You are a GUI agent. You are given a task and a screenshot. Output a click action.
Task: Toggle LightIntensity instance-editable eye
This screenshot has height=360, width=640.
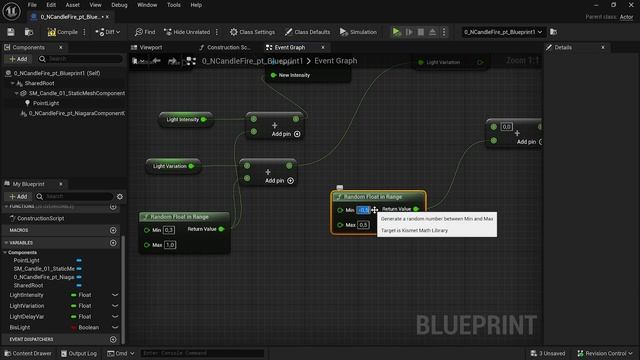tap(115, 295)
